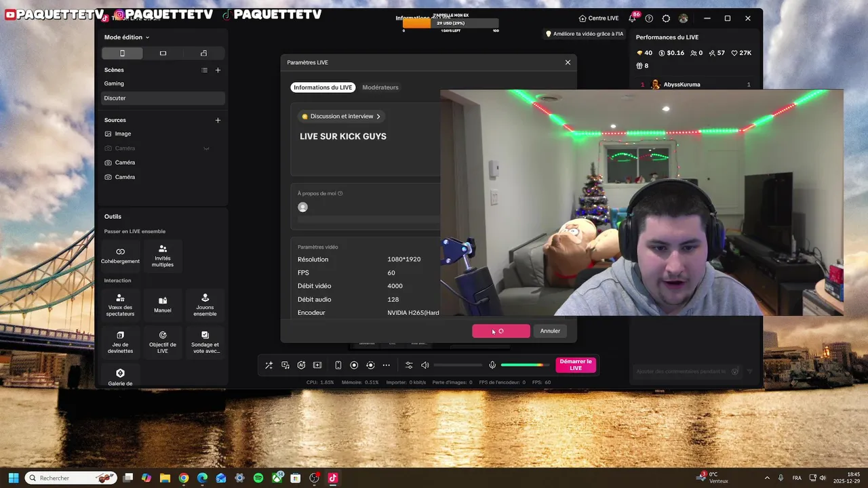The height and width of the screenshot is (488, 868).
Task: Mute the speaker output
Action: (x=425, y=365)
